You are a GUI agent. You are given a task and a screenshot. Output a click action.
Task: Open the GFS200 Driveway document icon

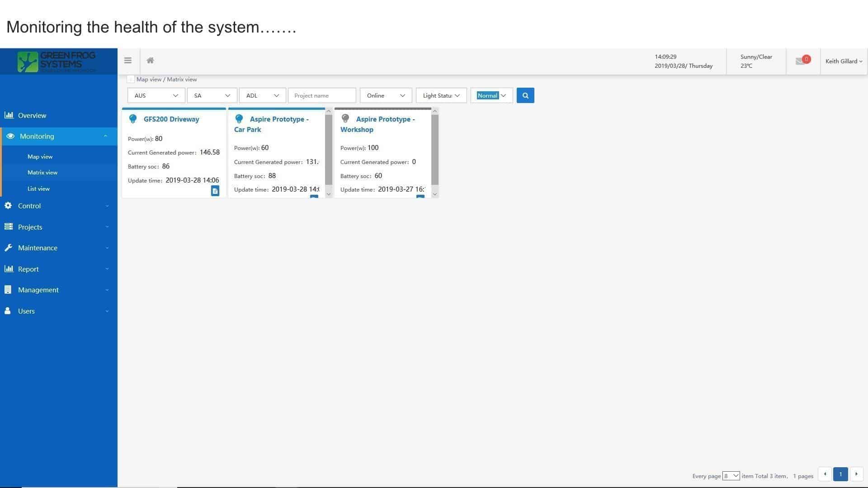[215, 191]
